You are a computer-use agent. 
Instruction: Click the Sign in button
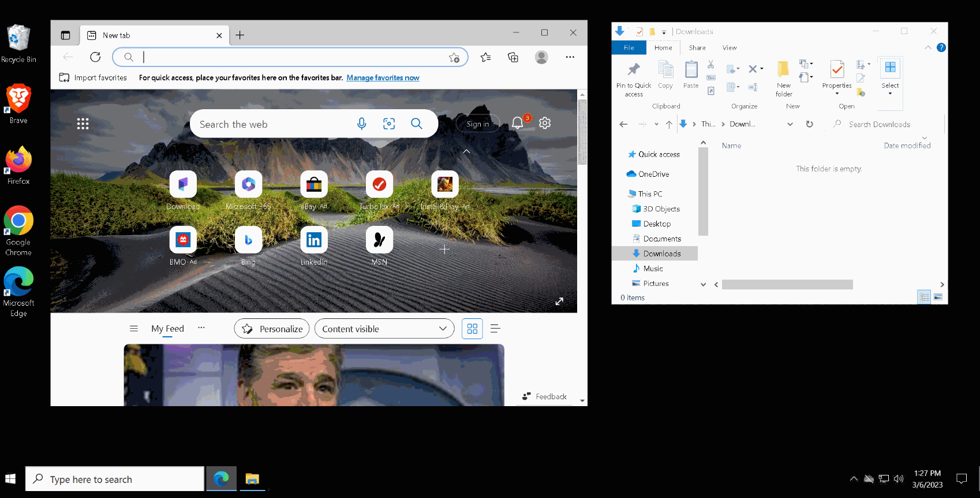pyautogui.click(x=477, y=124)
